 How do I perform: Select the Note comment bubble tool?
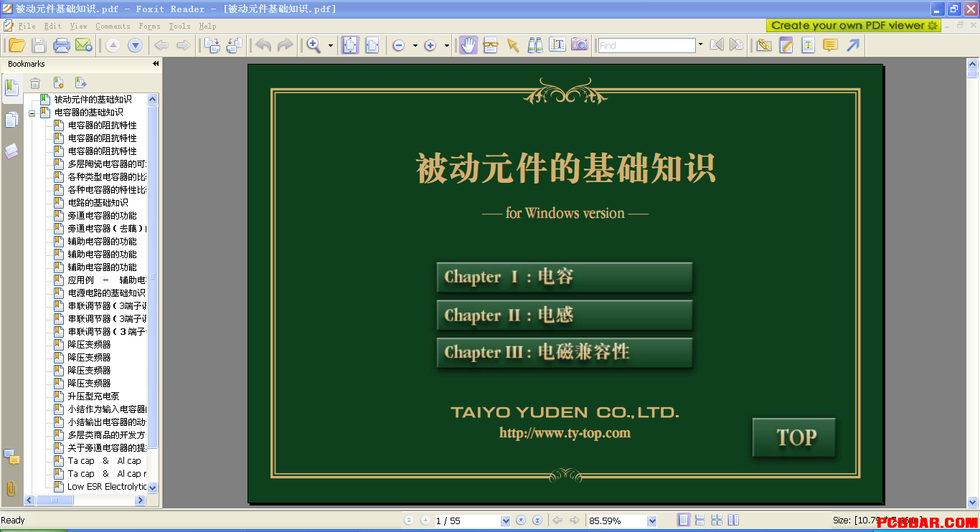click(x=830, y=45)
